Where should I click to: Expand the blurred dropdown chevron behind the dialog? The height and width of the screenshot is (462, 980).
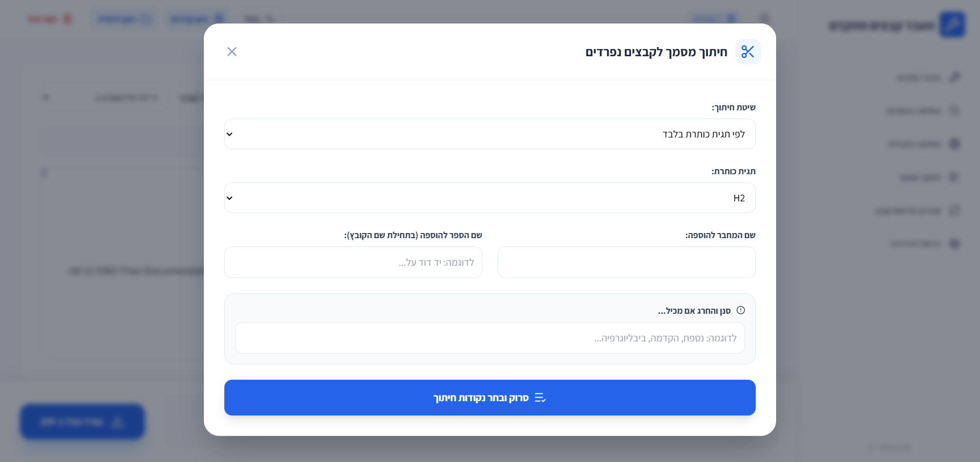point(46,97)
